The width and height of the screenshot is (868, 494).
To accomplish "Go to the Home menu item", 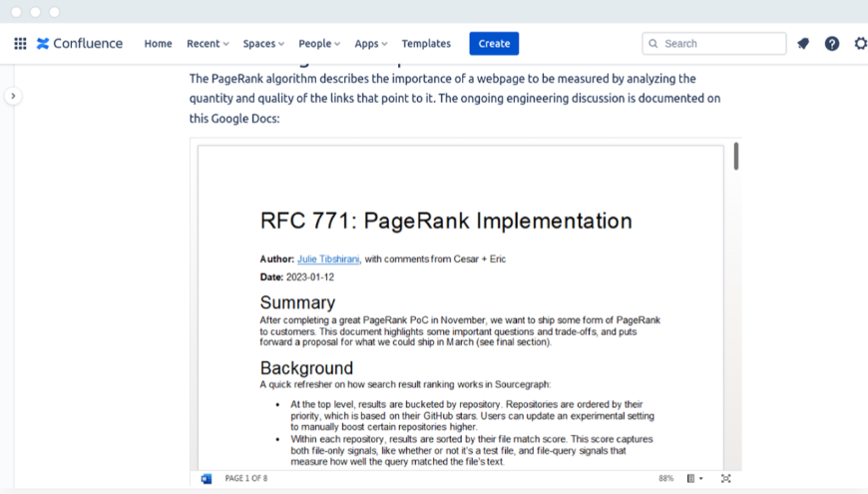I will (158, 44).
